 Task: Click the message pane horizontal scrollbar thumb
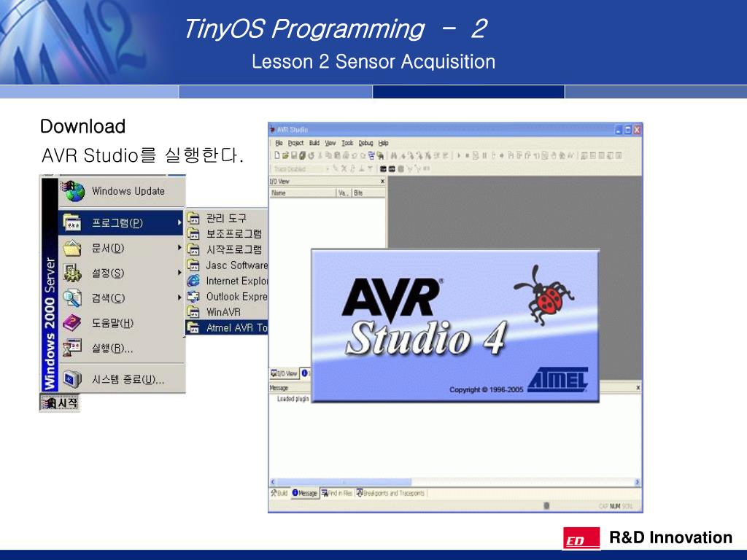click(x=344, y=482)
